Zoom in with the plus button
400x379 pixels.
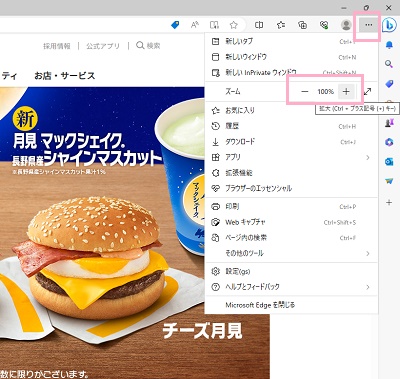(x=346, y=91)
